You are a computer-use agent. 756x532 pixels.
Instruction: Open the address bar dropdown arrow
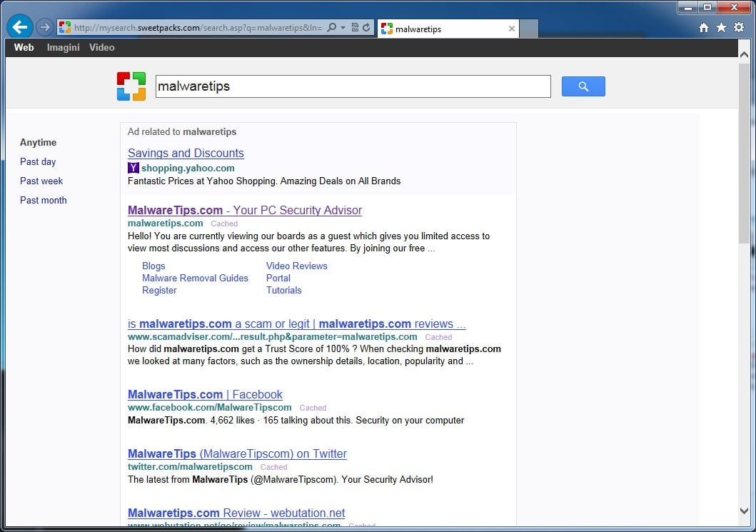(343, 27)
